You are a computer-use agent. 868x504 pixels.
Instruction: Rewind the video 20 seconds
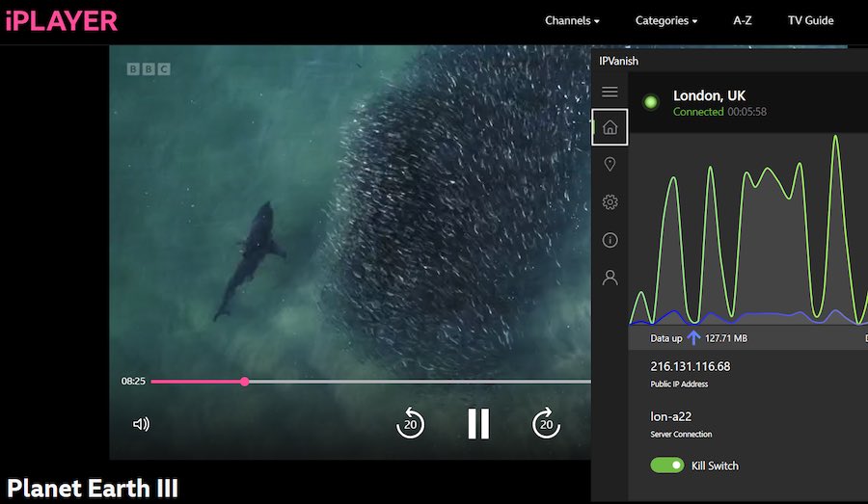click(410, 423)
